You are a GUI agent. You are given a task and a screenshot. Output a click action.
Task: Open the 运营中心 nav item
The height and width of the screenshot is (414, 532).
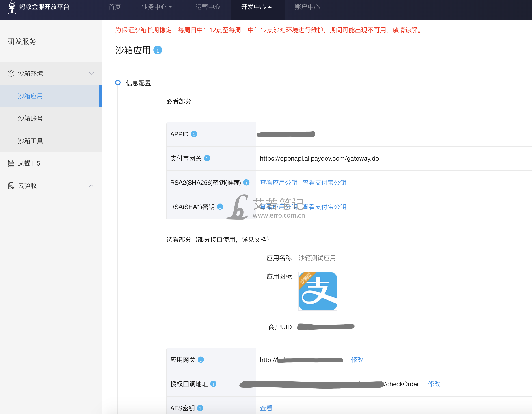click(208, 7)
